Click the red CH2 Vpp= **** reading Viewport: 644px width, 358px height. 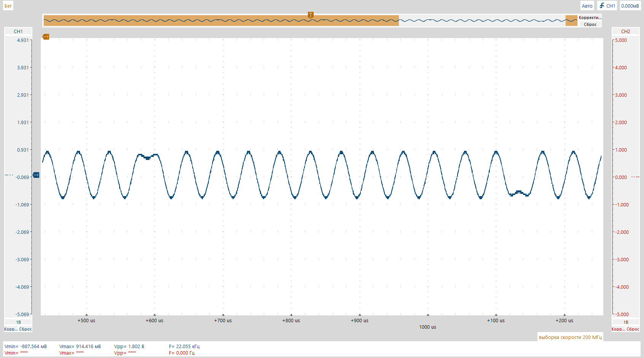click(x=125, y=353)
